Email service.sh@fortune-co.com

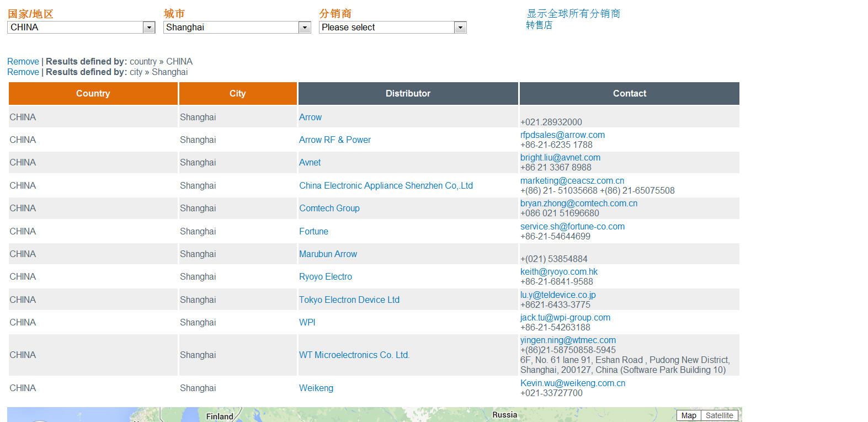[572, 226]
